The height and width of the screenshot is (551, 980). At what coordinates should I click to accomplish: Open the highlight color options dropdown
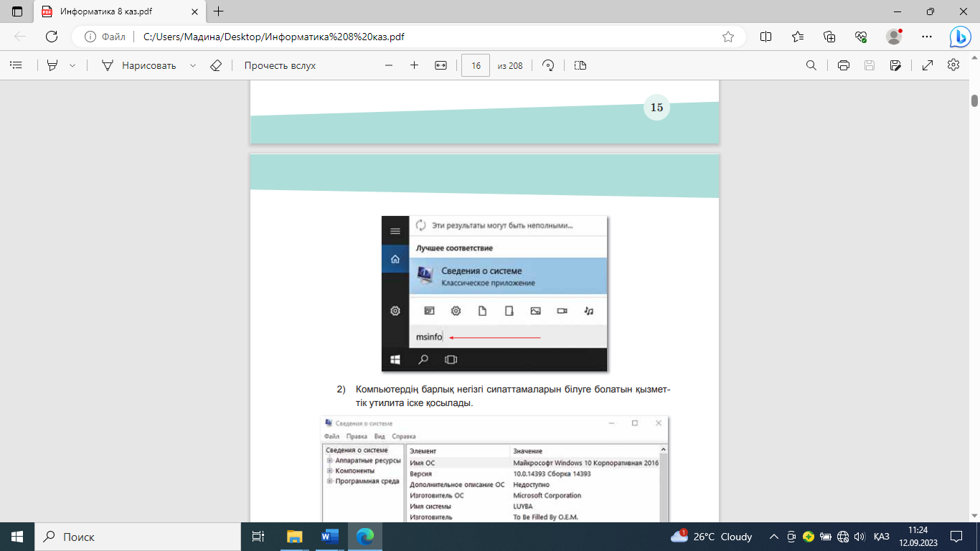tap(72, 65)
